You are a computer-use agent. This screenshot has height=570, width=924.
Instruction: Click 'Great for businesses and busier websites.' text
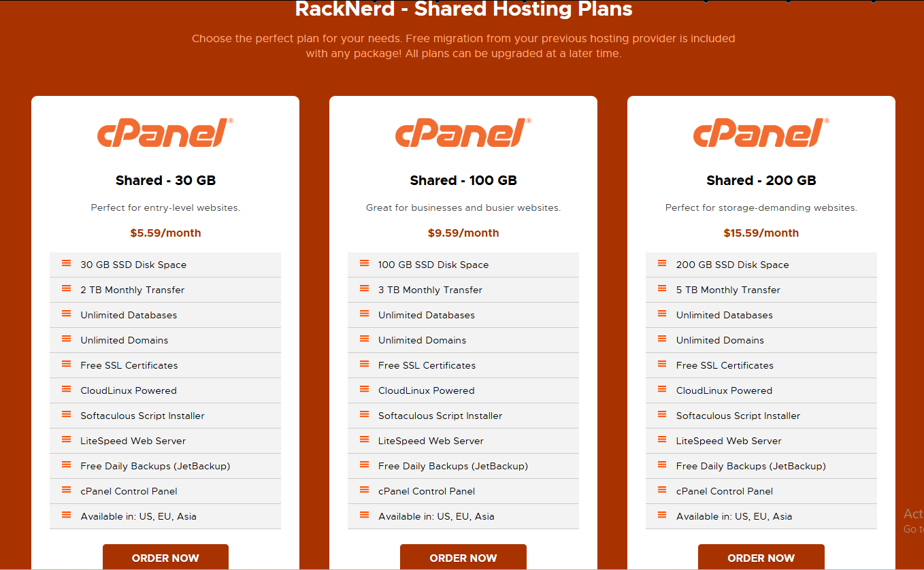point(463,207)
